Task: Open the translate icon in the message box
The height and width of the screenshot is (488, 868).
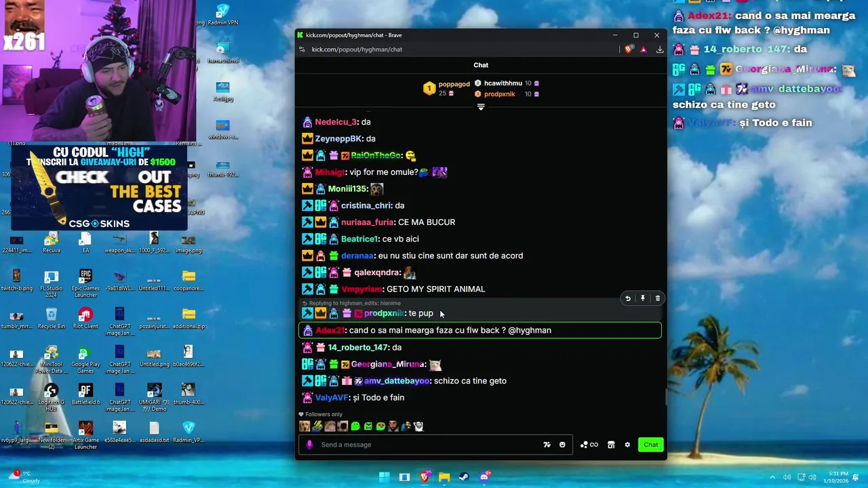Action: 547,445
